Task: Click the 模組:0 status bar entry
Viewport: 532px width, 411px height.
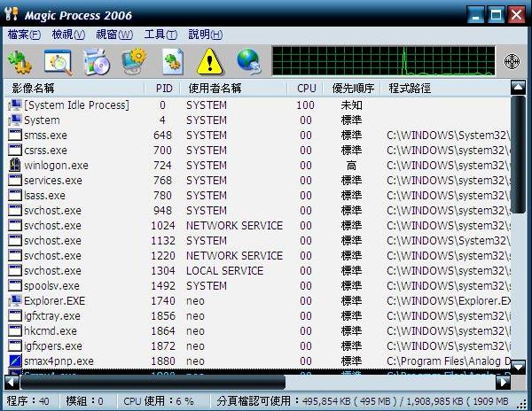Action: pyautogui.click(x=84, y=401)
